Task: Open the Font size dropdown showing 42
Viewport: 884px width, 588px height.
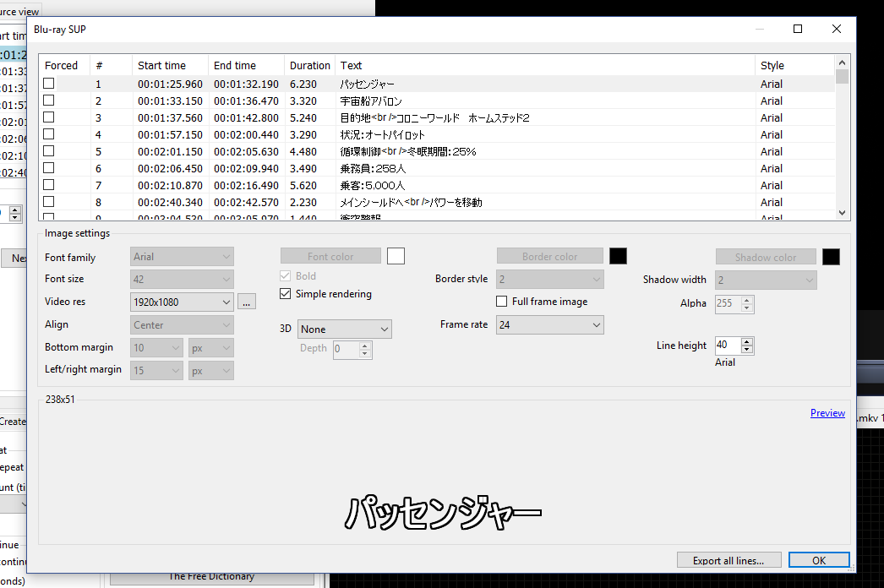Action: pyautogui.click(x=181, y=279)
